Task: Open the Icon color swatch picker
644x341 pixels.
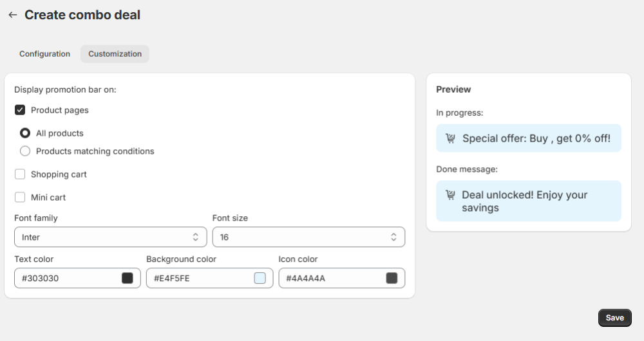Action: [392, 279]
